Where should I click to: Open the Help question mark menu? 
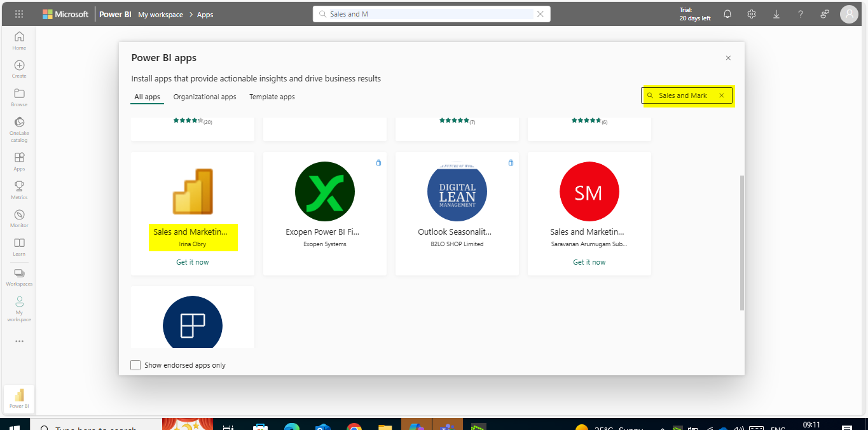801,14
